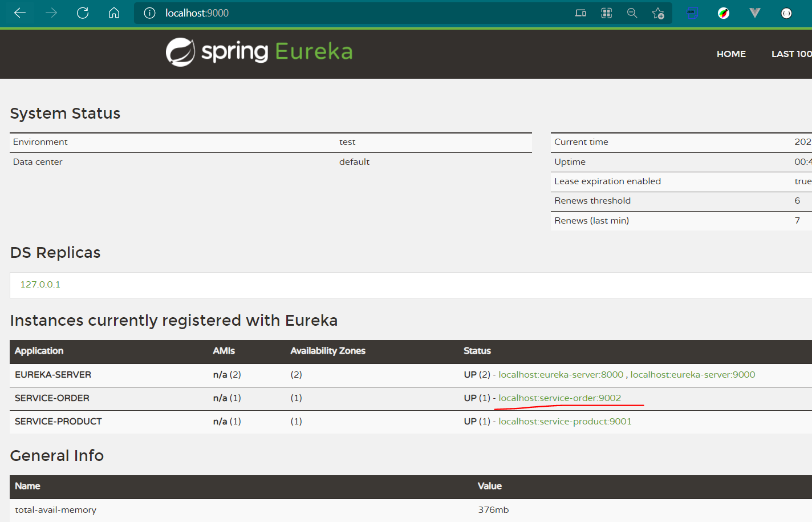Select the SERVICE-ORDER application cell

point(52,398)
